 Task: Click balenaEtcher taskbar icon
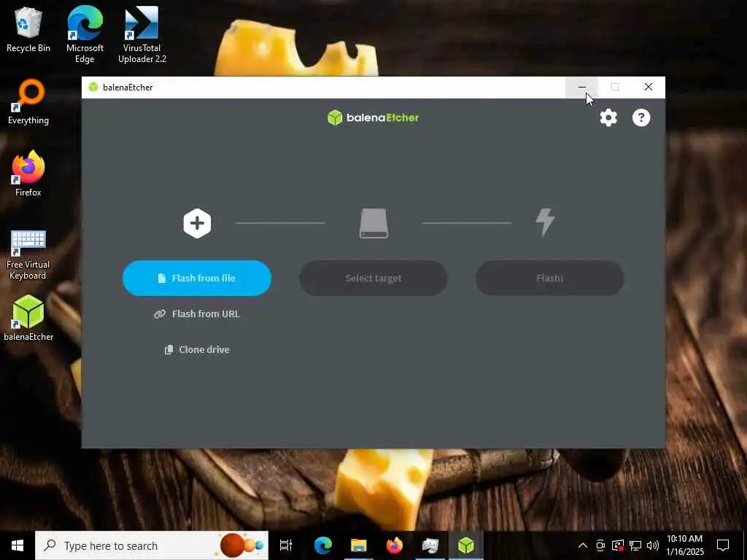[x=466, y=545]
